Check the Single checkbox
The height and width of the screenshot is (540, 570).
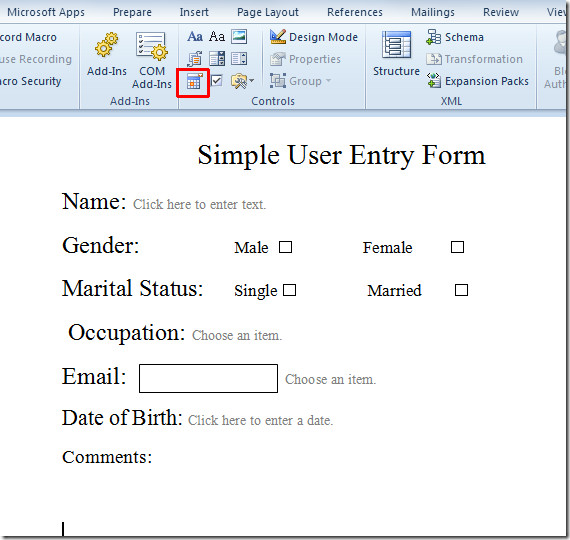pyautogui.click(x=289, y=290)
